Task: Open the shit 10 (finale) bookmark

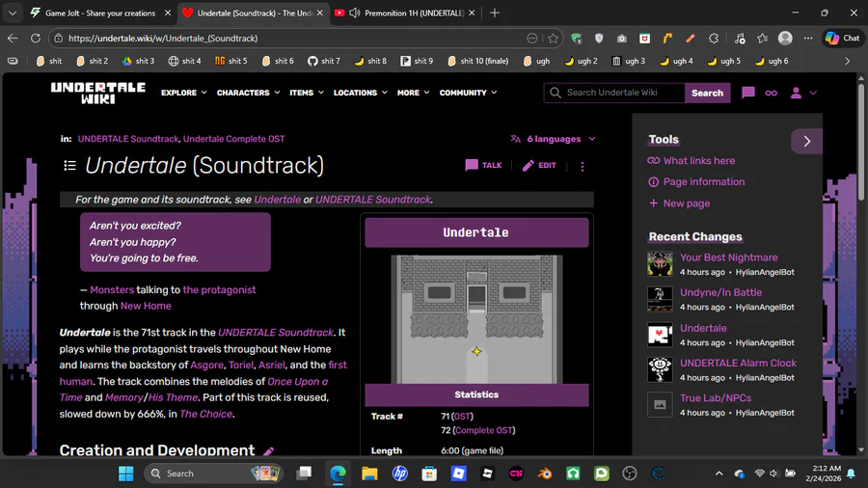Action: [477, 61]
